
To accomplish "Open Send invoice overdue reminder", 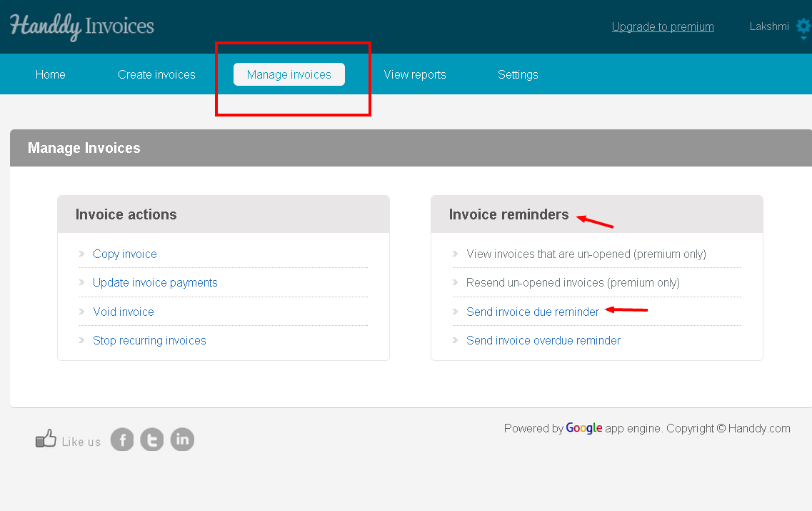I will 543,340.
